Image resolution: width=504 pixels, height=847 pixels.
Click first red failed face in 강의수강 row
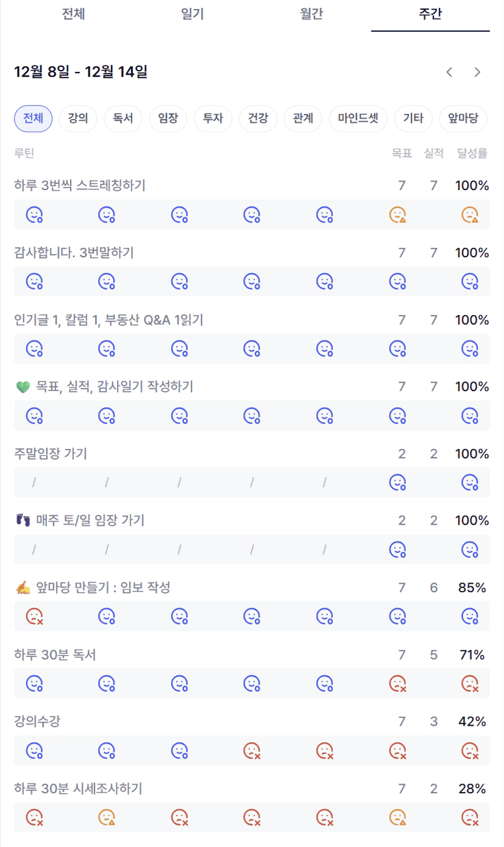(x=252, y=750)
